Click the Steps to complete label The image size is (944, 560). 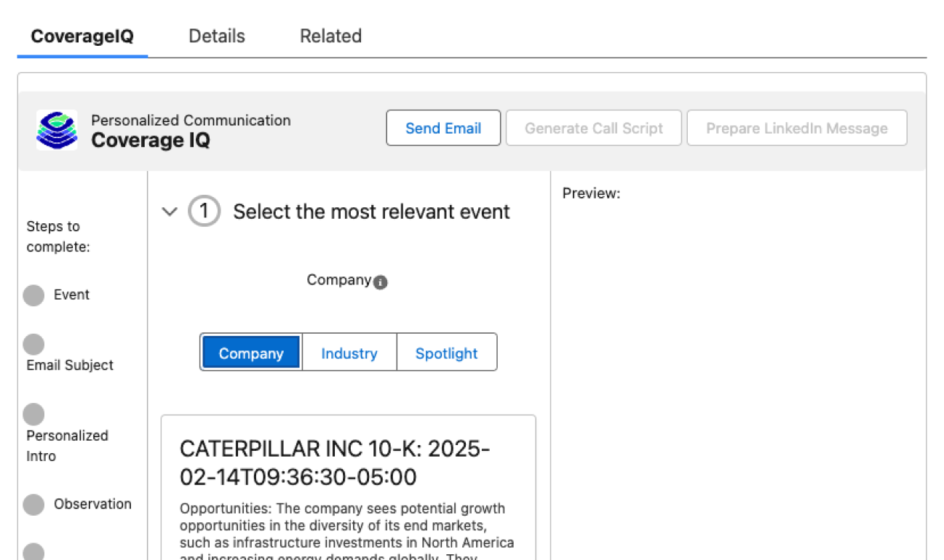point(58,236)
